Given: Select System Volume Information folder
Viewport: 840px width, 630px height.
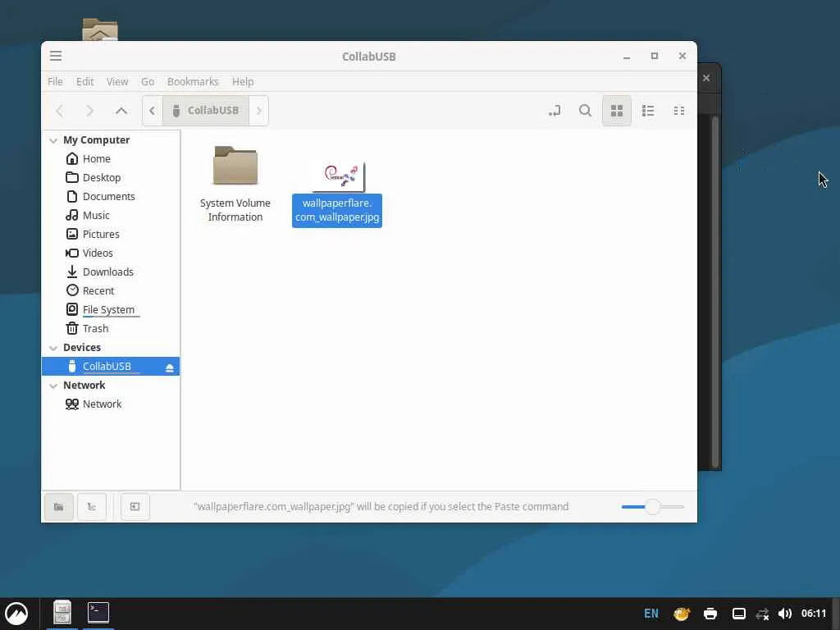Looking at the screenshot, I should tap(235, 184).
